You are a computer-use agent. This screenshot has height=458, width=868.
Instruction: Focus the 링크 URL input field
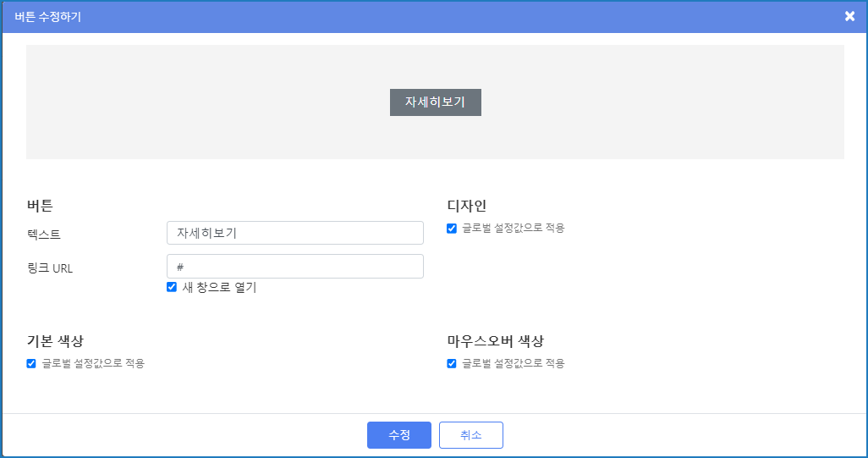(295, 267)
